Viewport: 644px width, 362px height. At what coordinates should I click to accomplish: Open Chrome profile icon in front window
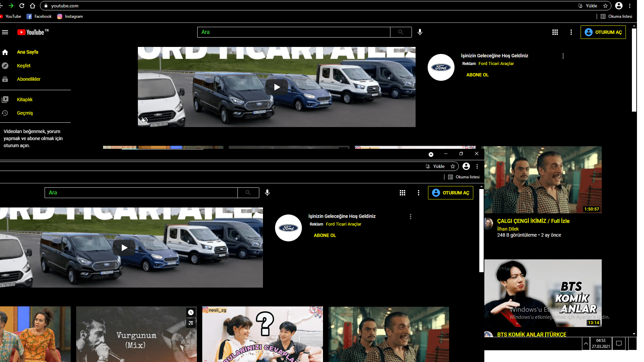point(466,166)
